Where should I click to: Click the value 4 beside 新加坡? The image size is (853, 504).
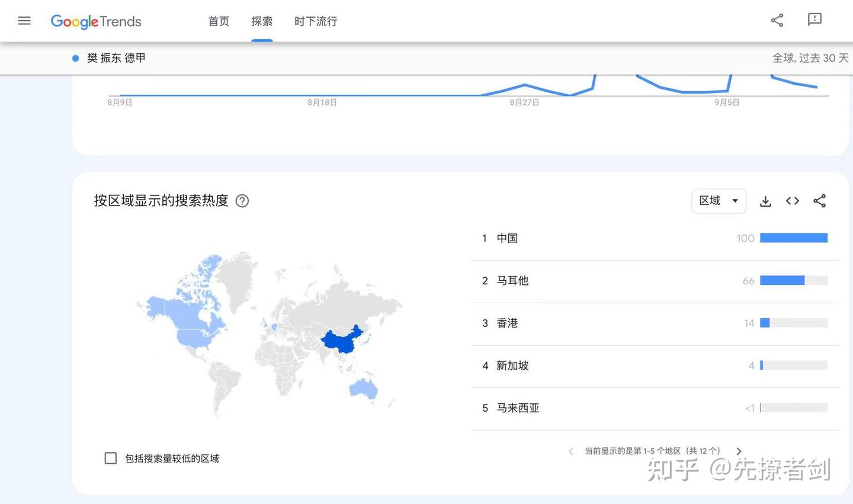pyautogui.click(x=752, y=366)
